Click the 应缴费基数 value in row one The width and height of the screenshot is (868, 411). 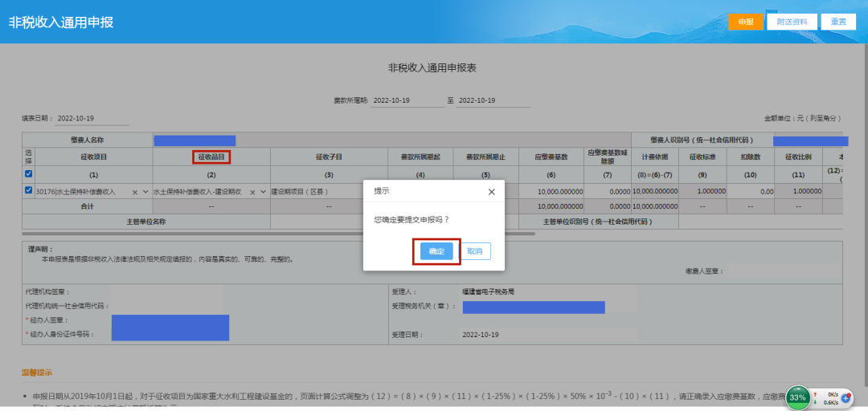(x=551, y=193)
